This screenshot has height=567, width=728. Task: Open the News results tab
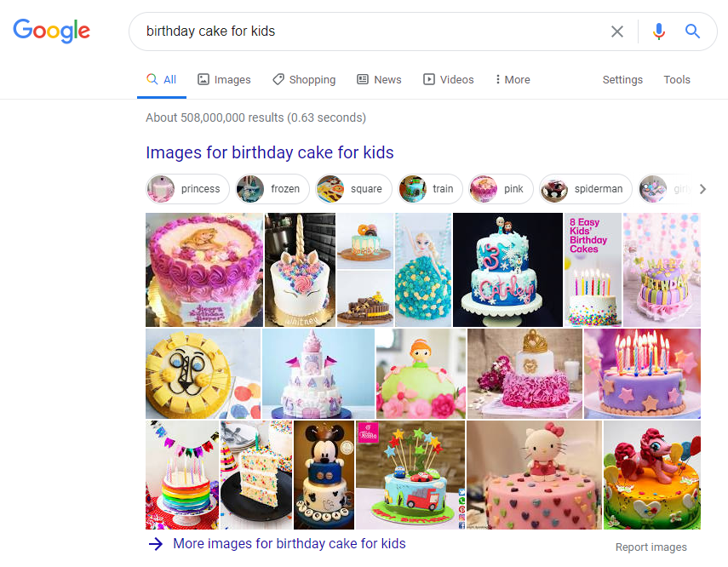[379, 79]
